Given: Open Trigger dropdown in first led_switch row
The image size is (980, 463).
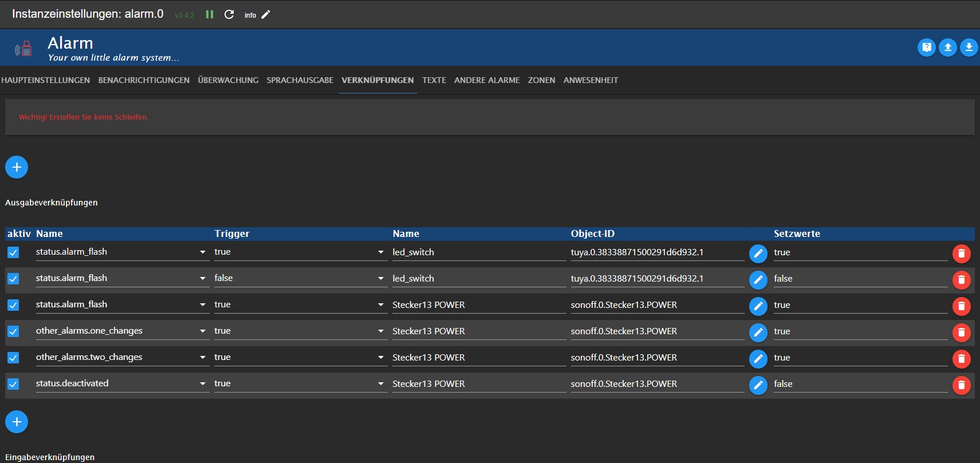Looking at the screenshot, I should pyautogui.click(x=301, y=252).
